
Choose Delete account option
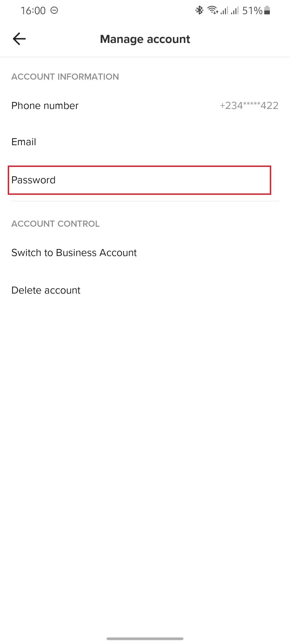click(x=145, y=290)
